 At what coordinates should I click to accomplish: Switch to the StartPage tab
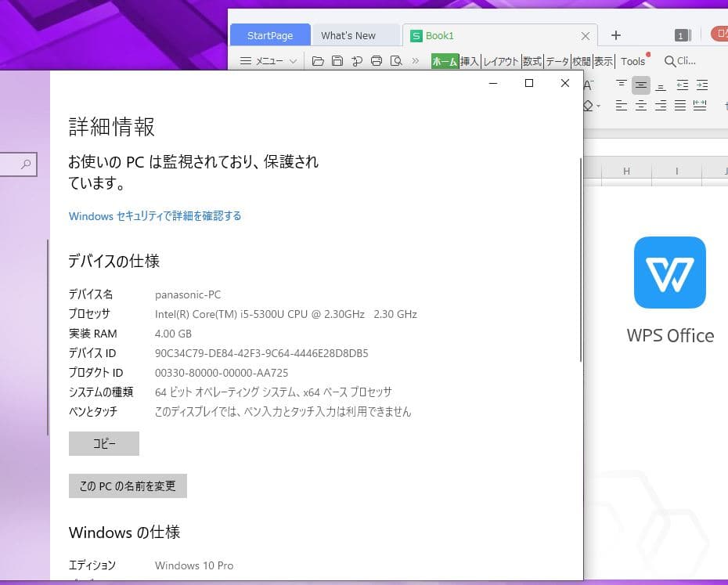(270, 35)
